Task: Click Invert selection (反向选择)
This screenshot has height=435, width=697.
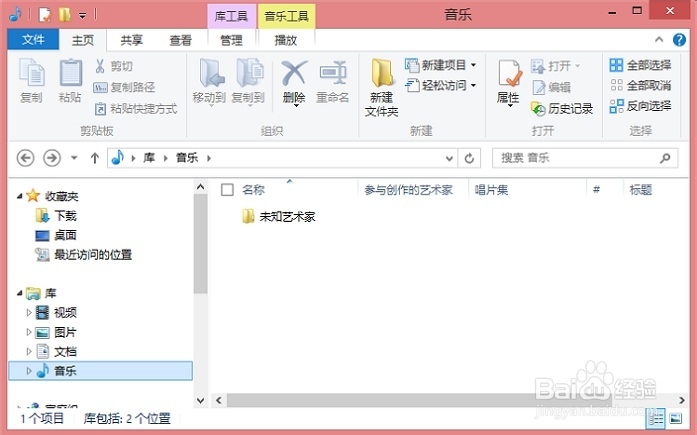Action: tap(640, 106)
